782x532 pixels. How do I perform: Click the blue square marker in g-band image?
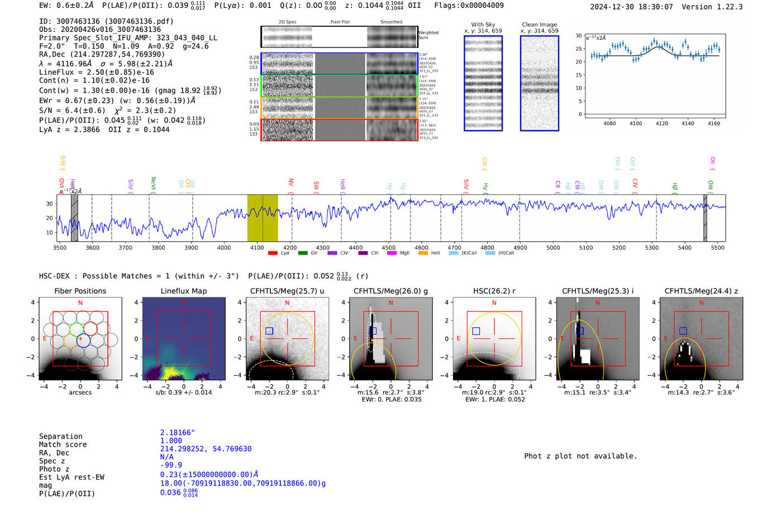[x=373, y=331]
